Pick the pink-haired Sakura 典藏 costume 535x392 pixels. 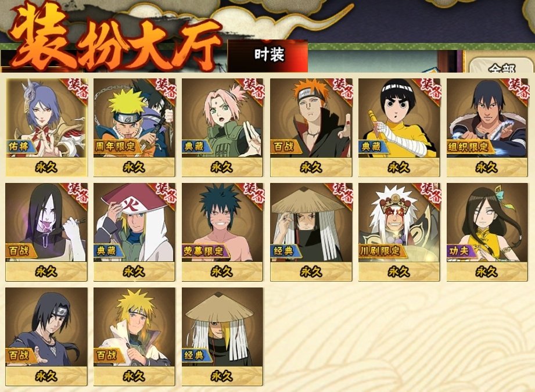[x=222, y=128]
